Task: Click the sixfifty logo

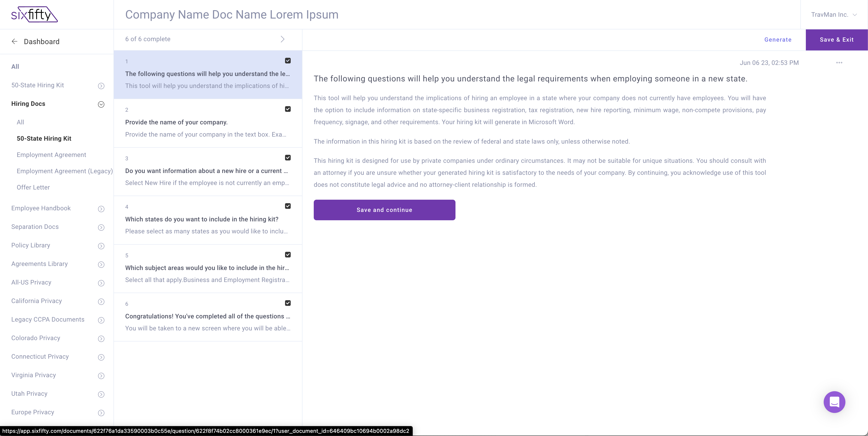Action: (34, 14)
